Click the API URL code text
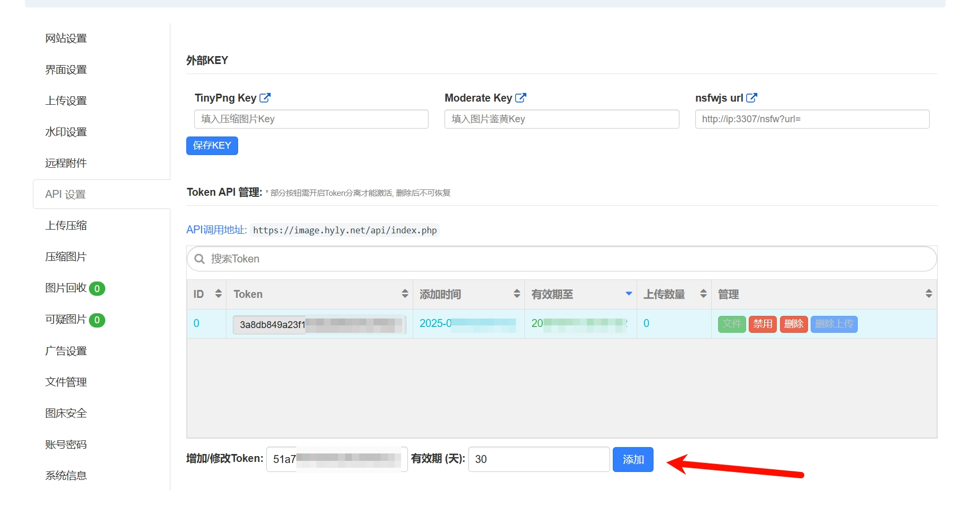Image resolution: width=980 pixels, height=518 pixels. 345,230
